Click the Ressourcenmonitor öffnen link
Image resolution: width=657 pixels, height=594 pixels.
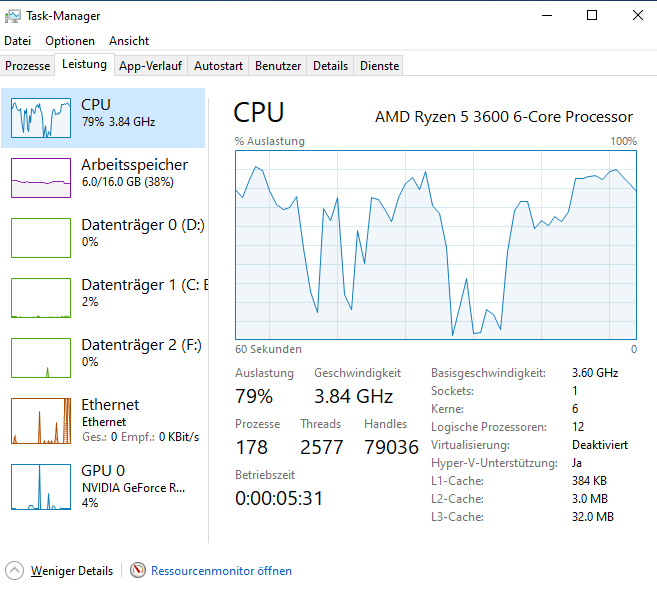coord(221,571)
